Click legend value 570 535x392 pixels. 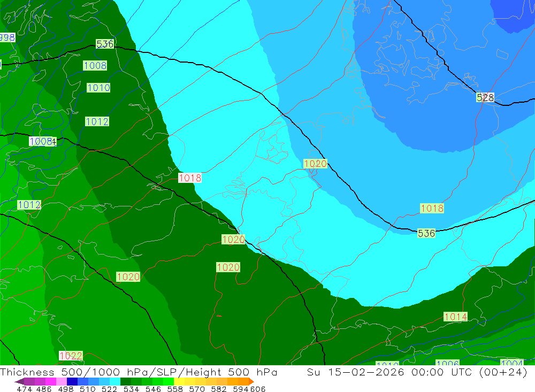[x=197, y=389]
